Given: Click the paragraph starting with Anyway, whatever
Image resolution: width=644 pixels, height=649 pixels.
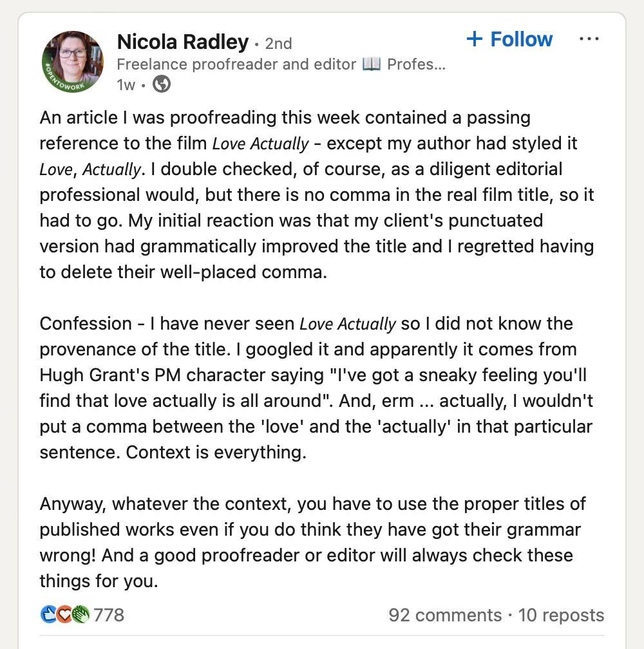Looking at the screenshot, I should pyautogui.click(x=312, y=542).
